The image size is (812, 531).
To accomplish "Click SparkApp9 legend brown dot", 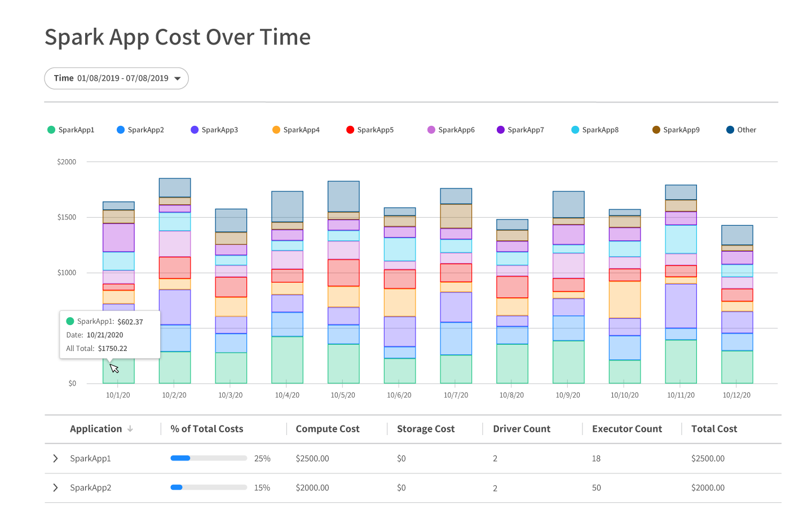I will 656,130.
